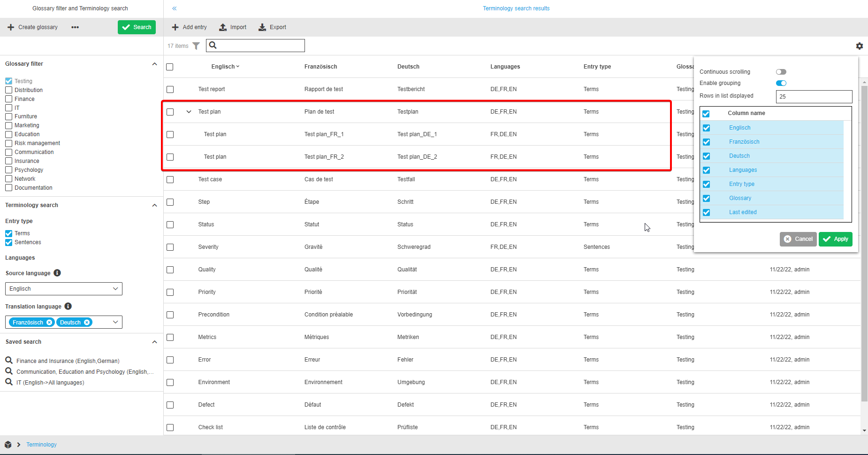Click the ellipsis menu next to Create glossary
This screenshot has height=455, width=868.
pos(75,27)
